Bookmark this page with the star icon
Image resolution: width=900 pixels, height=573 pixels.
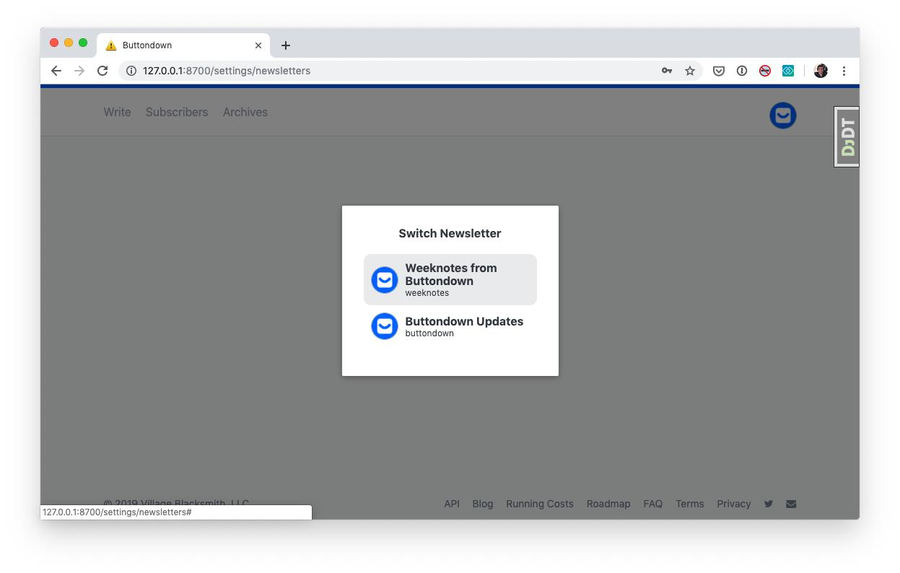(x=690, y=71)
